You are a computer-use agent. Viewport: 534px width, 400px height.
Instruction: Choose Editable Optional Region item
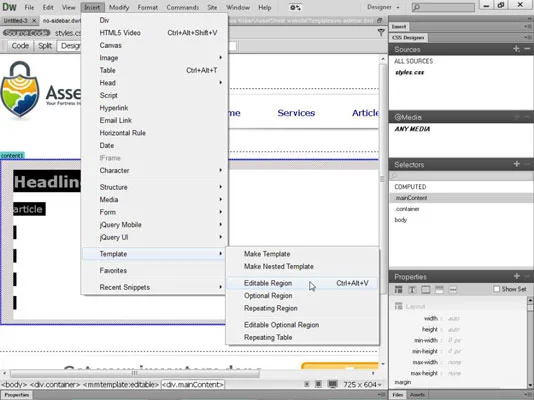coord(302,325)
